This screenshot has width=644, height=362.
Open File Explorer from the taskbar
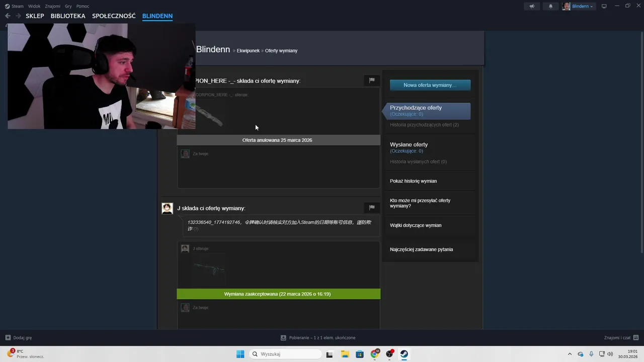pos(345,354)
